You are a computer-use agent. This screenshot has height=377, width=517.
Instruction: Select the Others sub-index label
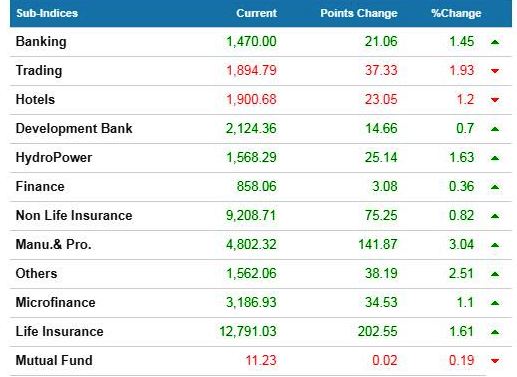coord(36,274)
